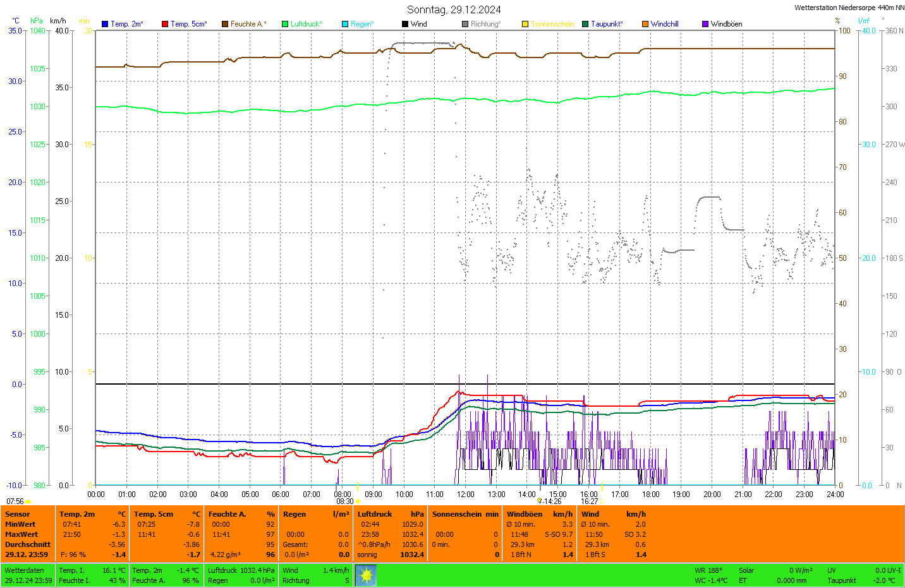
Task: Click the Sonntag, 29.12.2024 chart title
Action: tap(454, 9)
